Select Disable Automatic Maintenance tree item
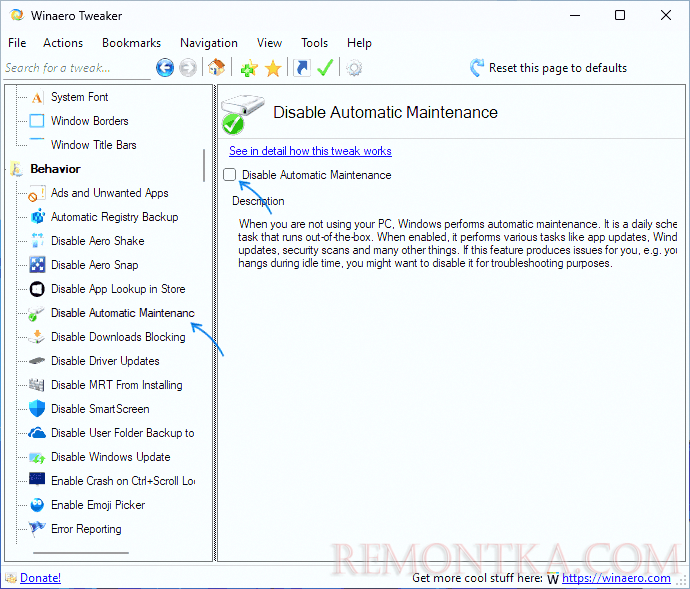Viewport: 690px width, 589px height. pyautogui.click(x=123, y=313)
